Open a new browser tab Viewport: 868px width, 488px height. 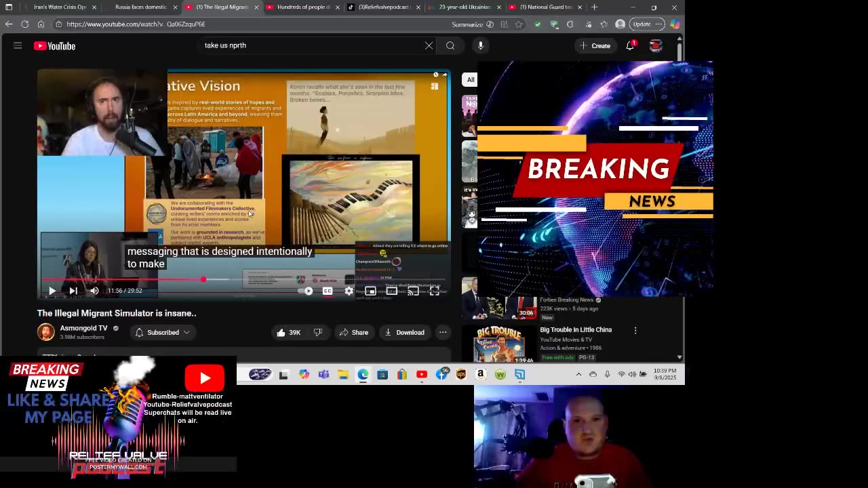tap(594, 7)
